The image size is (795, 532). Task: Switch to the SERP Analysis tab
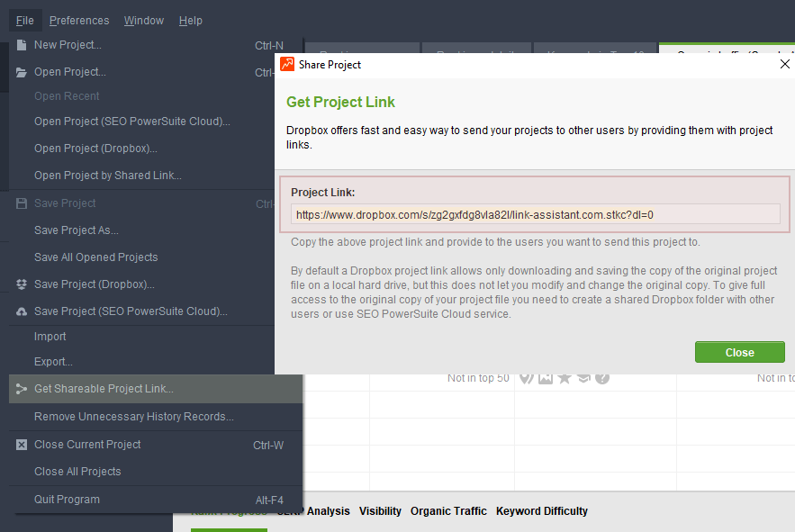pos(313,511)
